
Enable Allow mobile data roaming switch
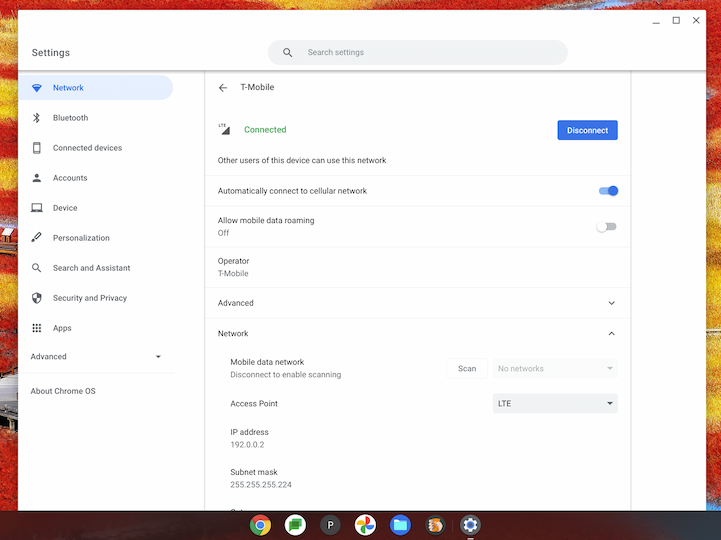(607, 227)
